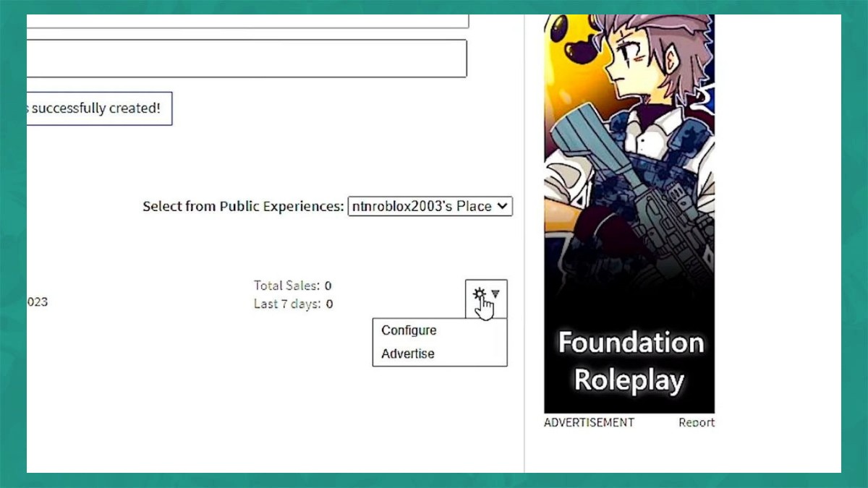Click the gear settings icon
868x488 pixels.
[x=478, y=294]
